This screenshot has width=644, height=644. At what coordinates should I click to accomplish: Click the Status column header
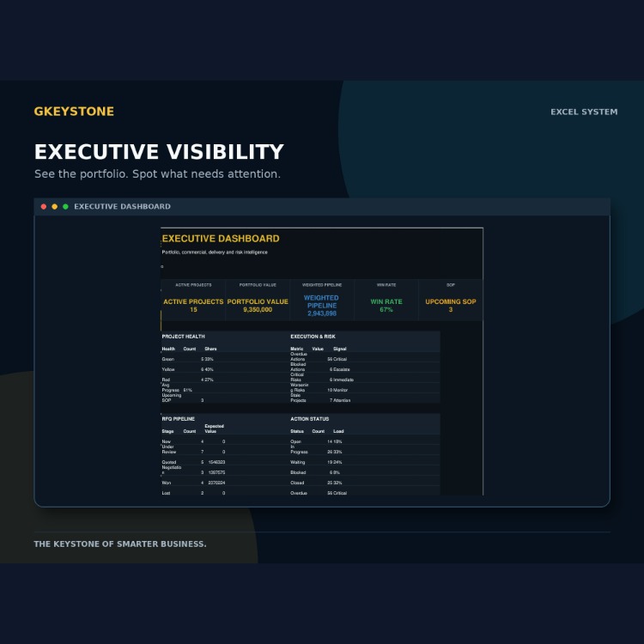297,431
